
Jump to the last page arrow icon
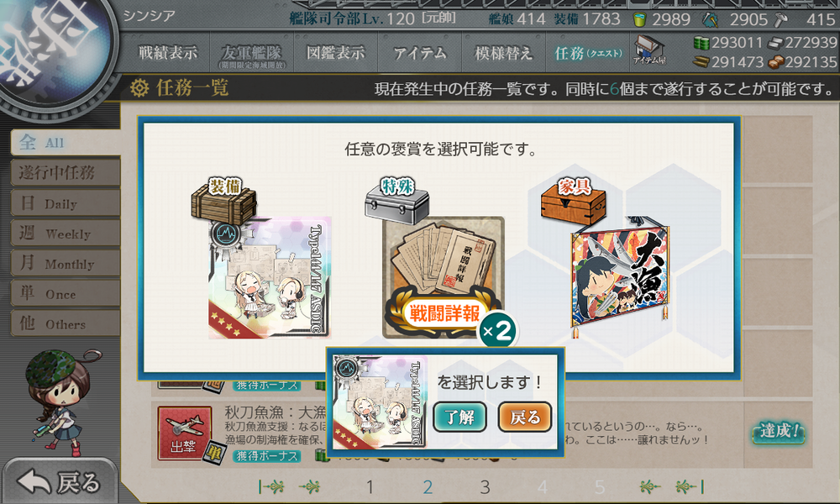690,487
